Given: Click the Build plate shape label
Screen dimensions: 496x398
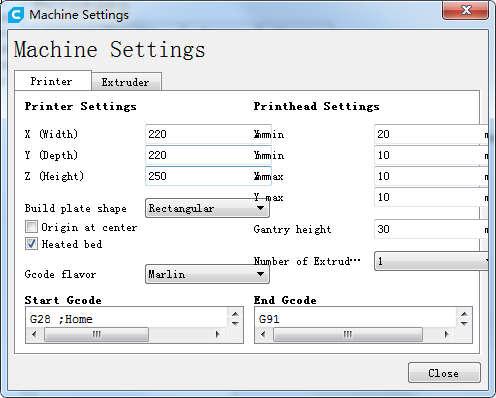Looking at the screenshot, I should [76, 209].
